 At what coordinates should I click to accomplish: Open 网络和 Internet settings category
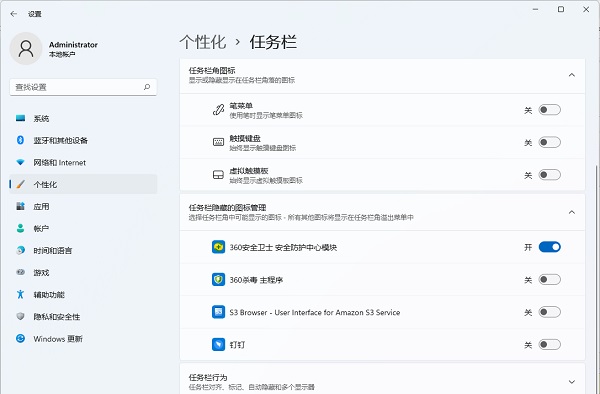83,162
